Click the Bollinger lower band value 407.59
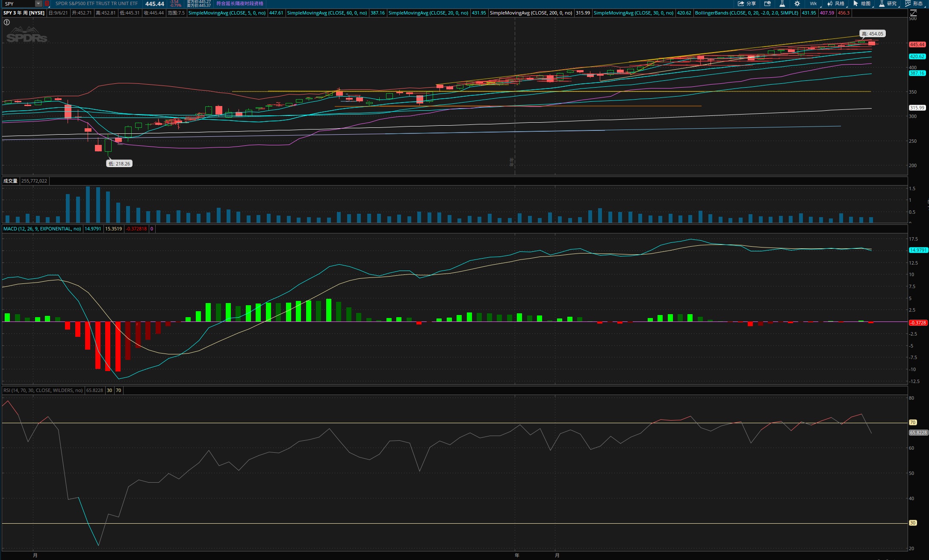Screen dimensions: 929x560 coord(827,13)
